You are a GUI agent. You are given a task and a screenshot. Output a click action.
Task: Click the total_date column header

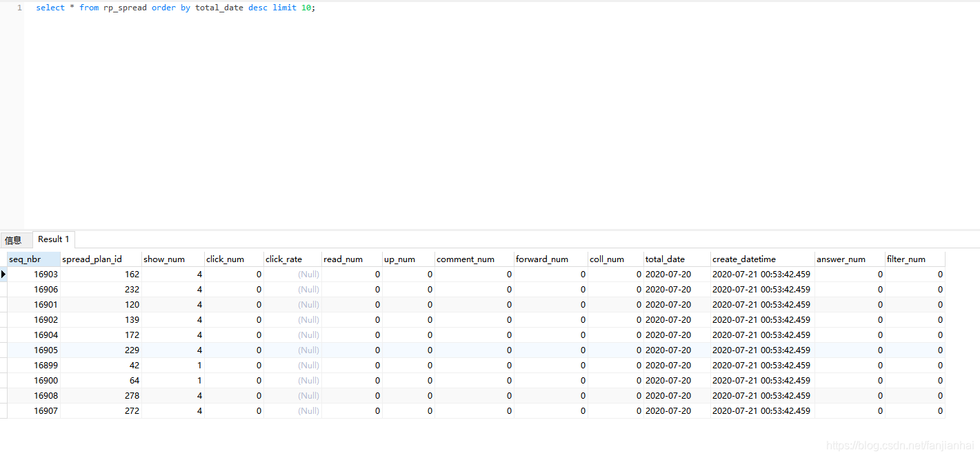pos(677,259)
